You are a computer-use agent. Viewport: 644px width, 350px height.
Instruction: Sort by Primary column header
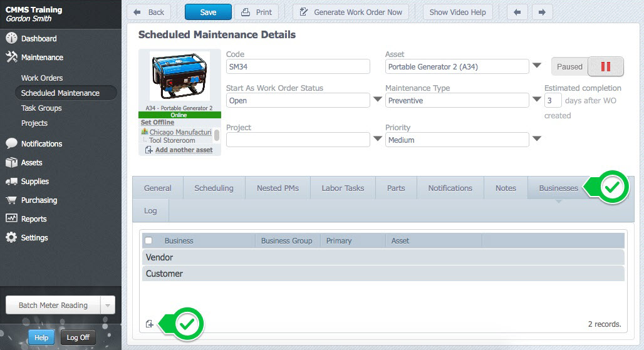coord(339,241)
